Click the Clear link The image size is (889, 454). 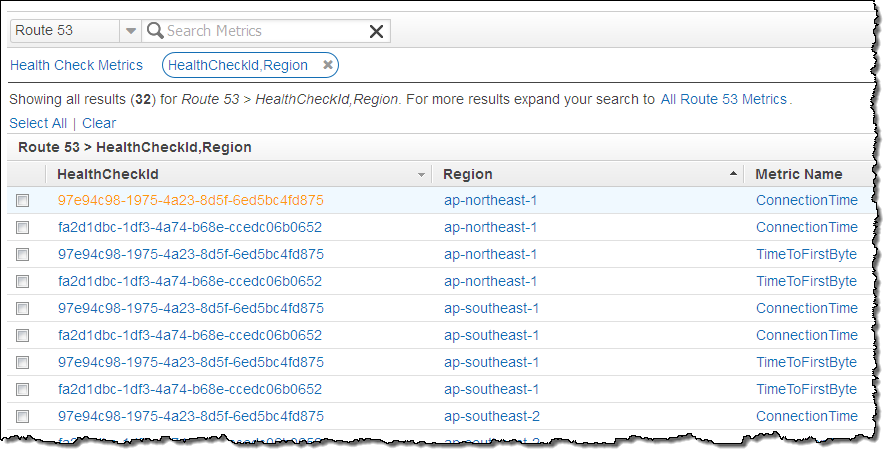pos(99,123)
